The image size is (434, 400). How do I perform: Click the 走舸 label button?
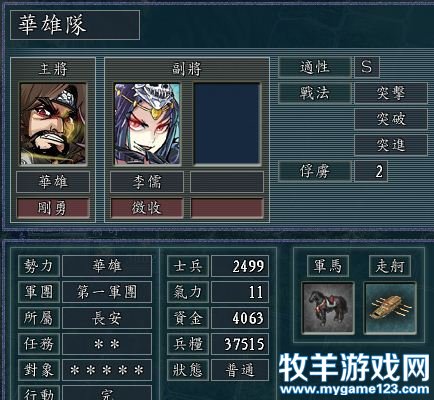tap(390, 266)
